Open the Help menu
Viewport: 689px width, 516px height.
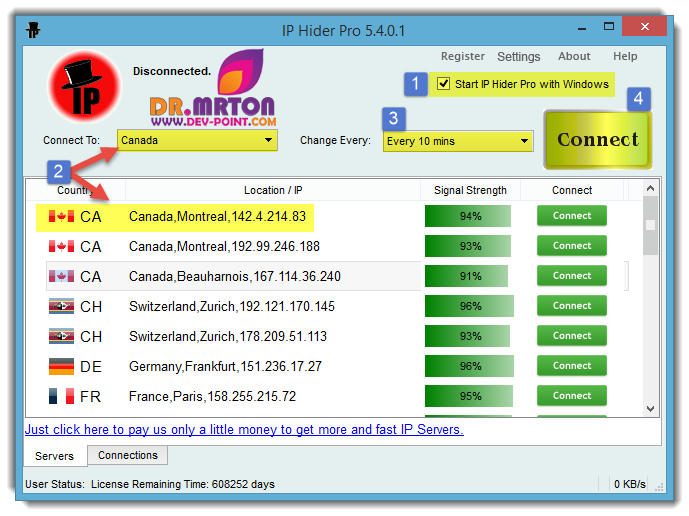point(625,56)
